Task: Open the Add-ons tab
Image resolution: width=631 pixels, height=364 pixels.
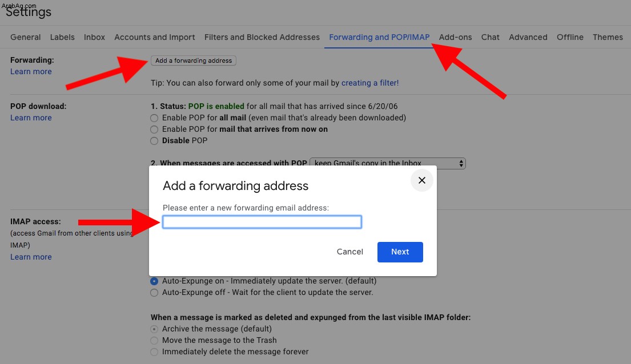Action: point(455,37)
